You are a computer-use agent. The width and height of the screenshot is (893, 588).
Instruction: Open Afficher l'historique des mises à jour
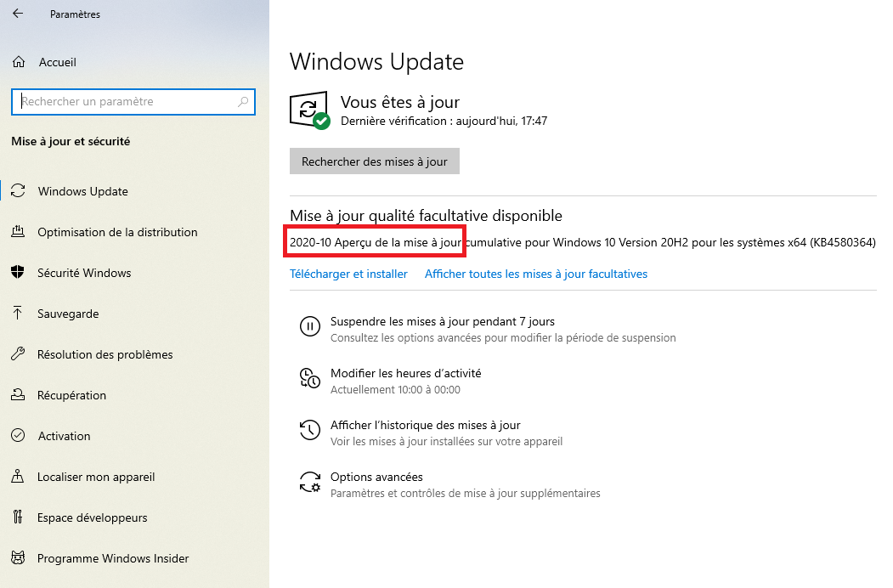(x=426, y=425)
